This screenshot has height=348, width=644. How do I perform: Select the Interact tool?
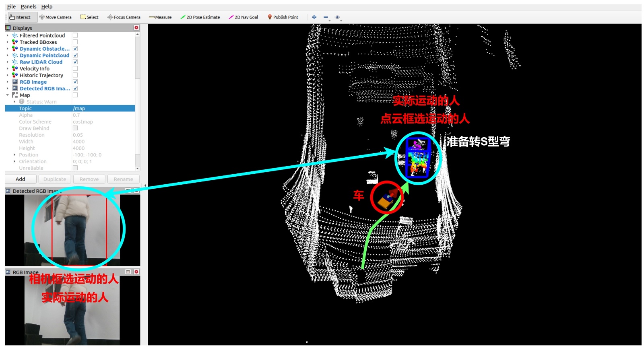coord(20,17)
